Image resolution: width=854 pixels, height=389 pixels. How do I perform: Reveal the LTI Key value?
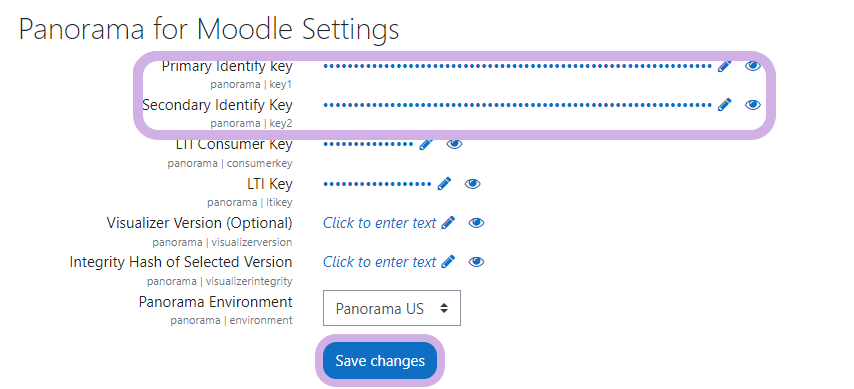click(x=472, y=184)
